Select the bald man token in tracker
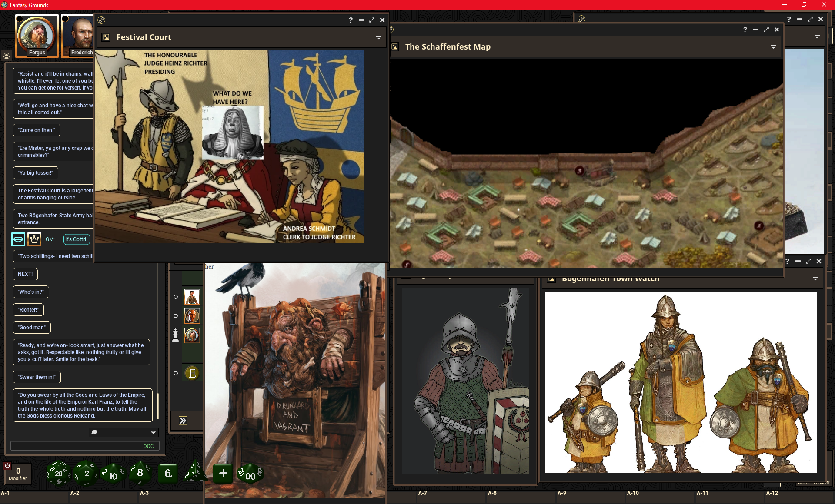The image size is (835, 504). click(192, 316)
